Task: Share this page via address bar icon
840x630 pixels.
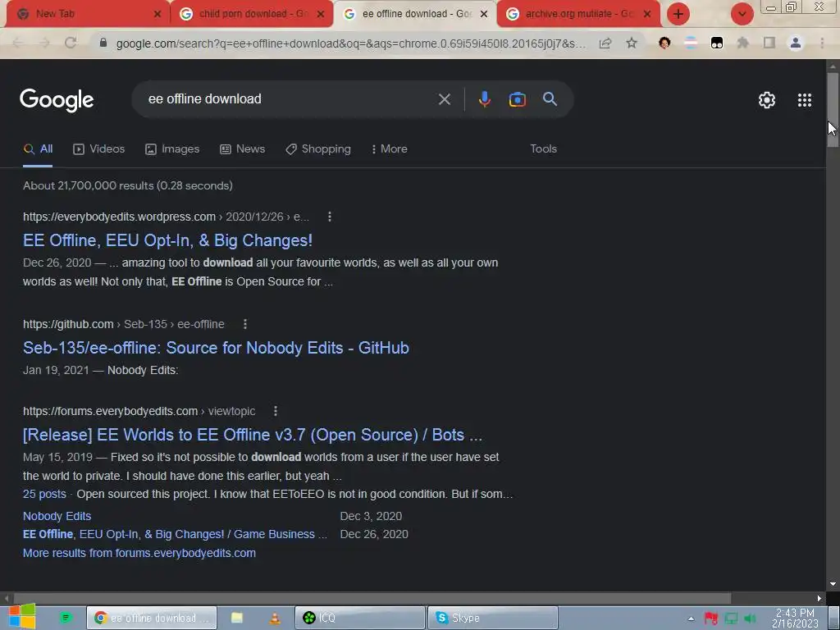Action: tap(605, 43)
